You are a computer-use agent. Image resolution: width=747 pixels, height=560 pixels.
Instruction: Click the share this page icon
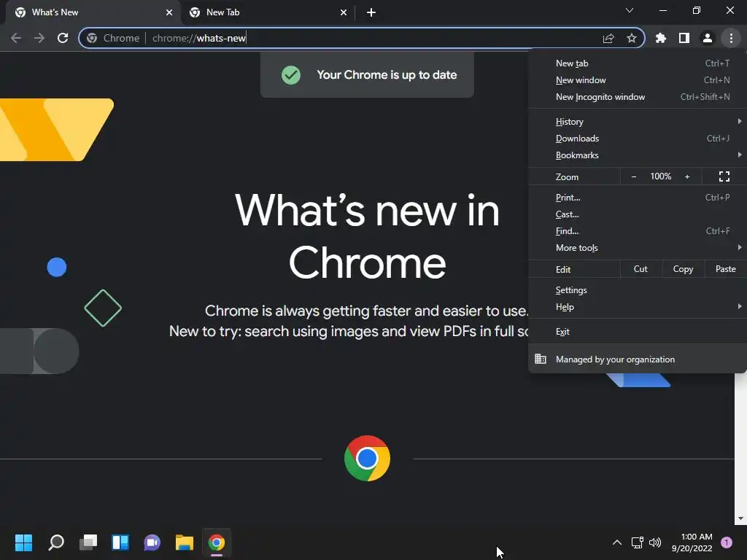[608, 38]
